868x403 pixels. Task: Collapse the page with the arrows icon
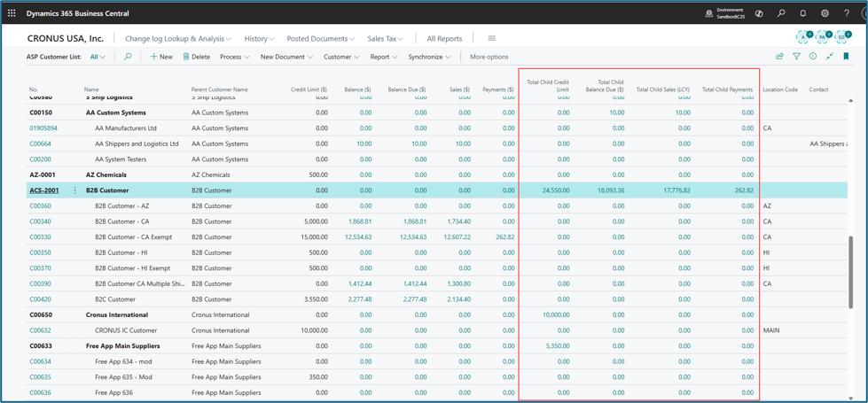tap(829, 56)
